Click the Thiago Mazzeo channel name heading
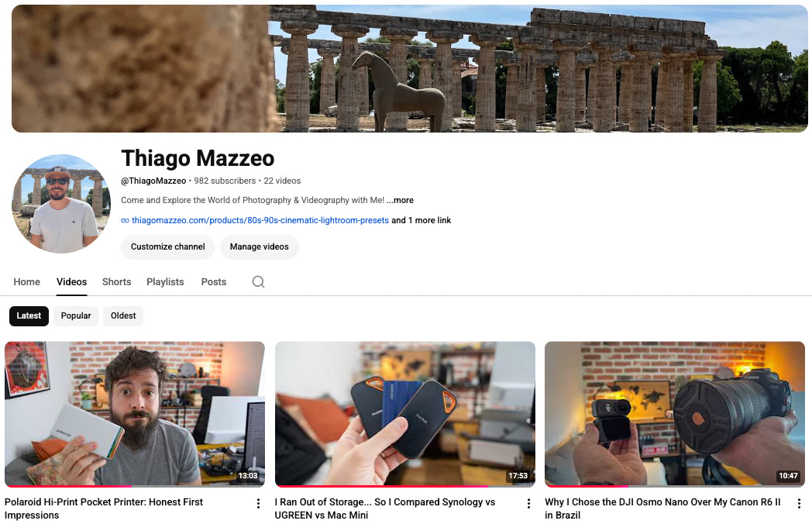 [x=198, y=158]
